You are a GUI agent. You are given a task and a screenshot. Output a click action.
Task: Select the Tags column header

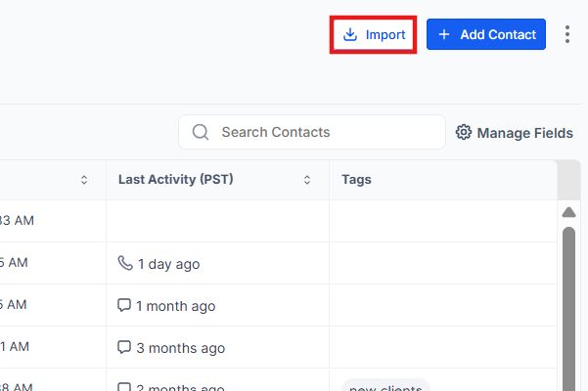pos(356,180)
